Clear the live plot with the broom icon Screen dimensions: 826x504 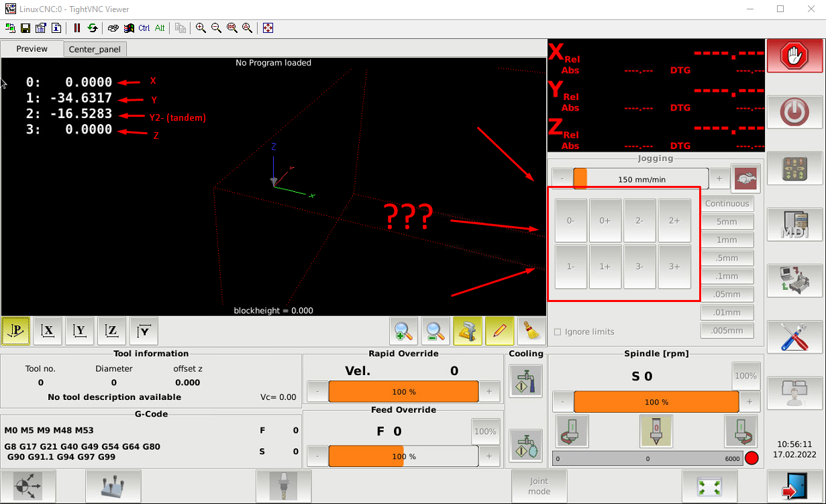(x=531, y=331)
